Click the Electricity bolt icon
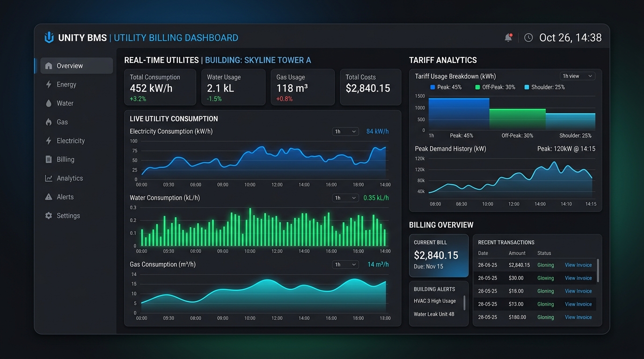This screenshot has width=644, height=359. [49, 141]
